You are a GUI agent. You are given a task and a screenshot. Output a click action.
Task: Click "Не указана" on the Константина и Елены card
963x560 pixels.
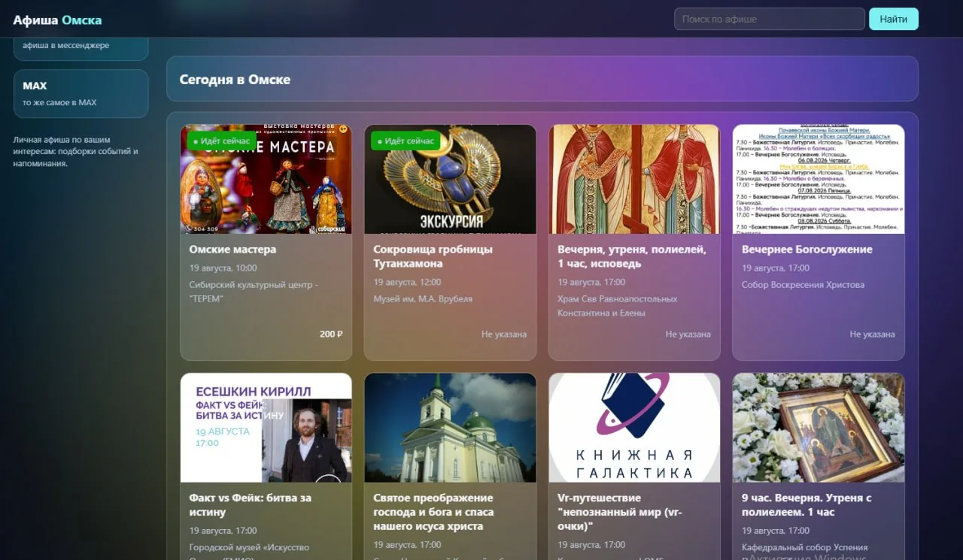(x=688, y=334)
